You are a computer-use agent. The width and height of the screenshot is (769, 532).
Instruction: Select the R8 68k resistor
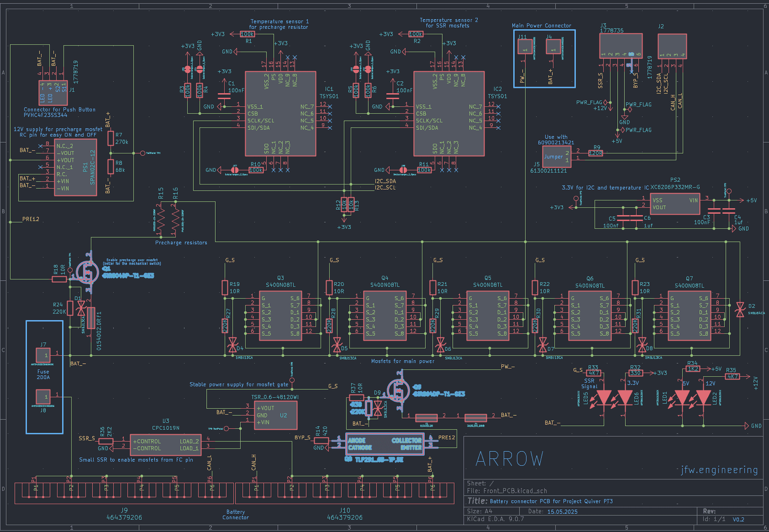tap(111, 167)
